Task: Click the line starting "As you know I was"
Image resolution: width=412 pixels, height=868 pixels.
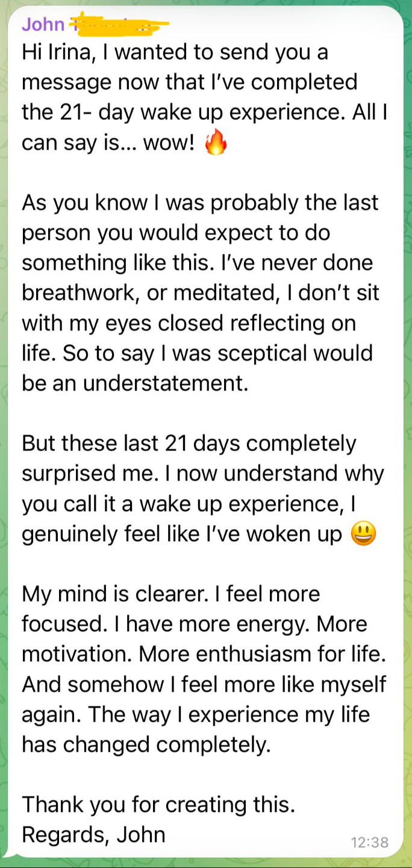Action: point(201,203)
